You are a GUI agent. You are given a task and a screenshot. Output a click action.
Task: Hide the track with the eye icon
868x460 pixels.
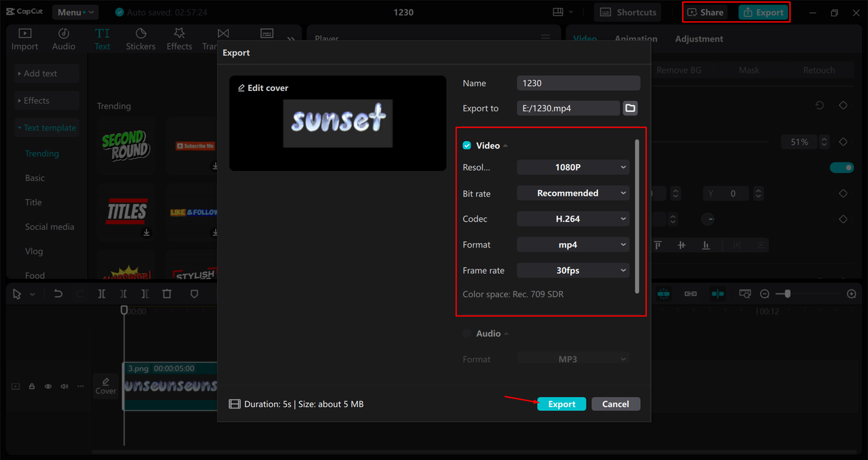click(x=48, y=386)
